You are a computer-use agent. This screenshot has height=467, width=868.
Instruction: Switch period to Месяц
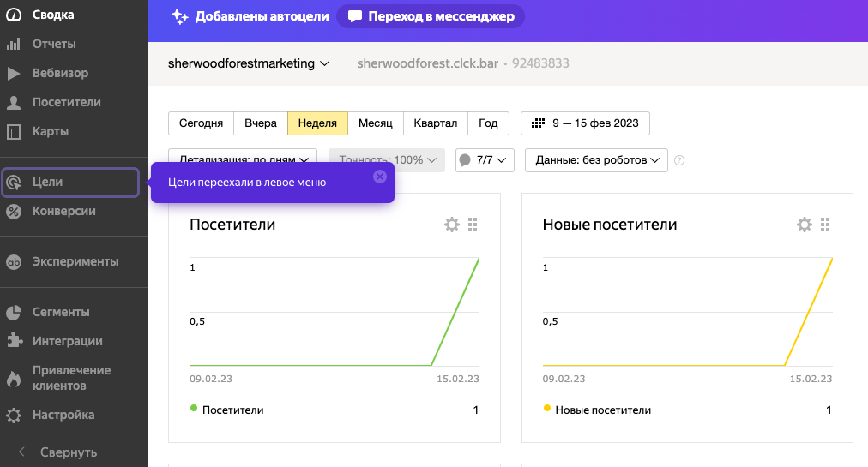[375, 123]
